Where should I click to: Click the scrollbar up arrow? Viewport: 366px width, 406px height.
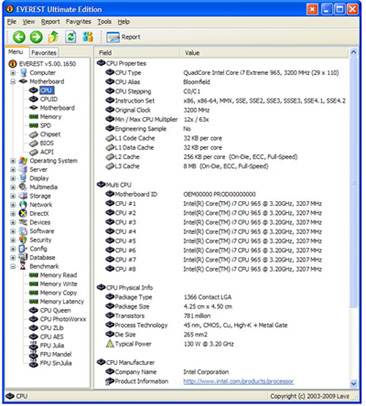coord(354,52)
